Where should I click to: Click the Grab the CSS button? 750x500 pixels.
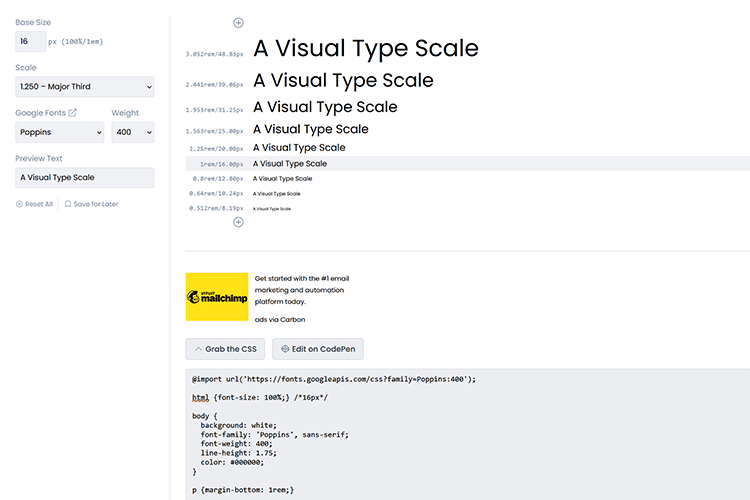click(225, 349)
